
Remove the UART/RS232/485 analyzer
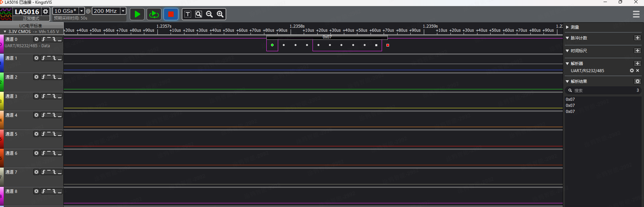point(638,70)
